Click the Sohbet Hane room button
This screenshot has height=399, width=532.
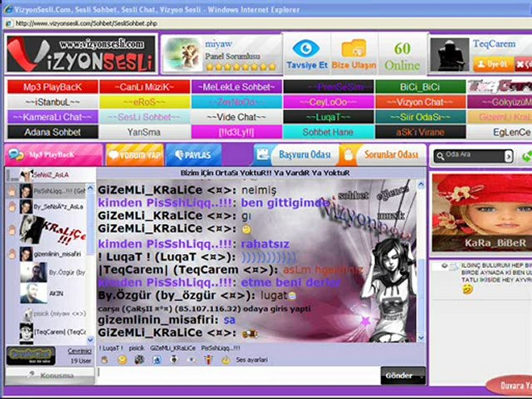[328, 132]
